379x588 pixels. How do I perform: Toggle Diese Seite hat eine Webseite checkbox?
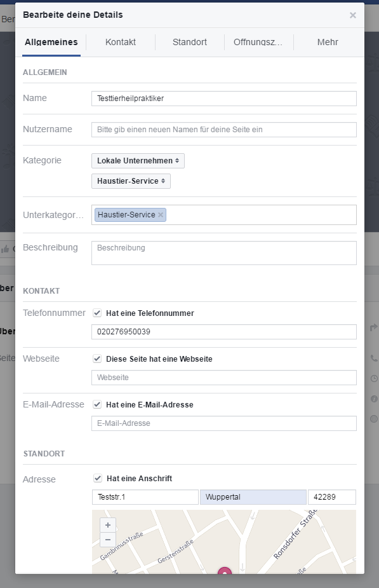(x=97, y=359)
